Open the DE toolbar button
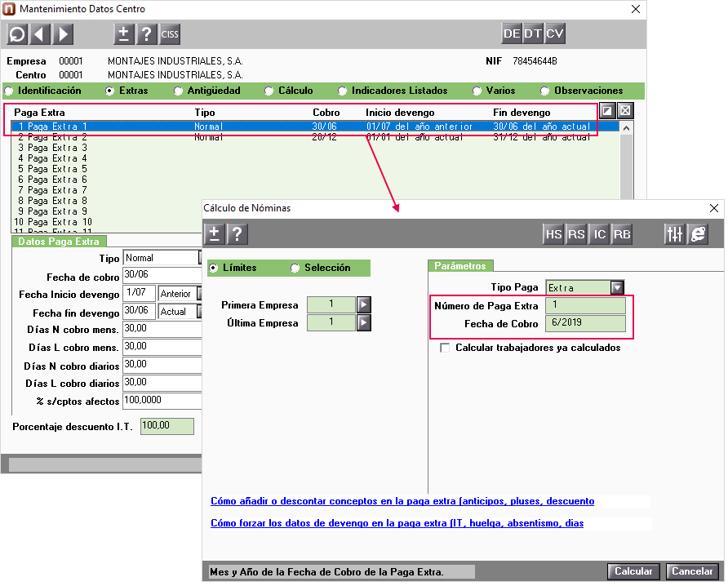 pyautogui.click(x=512, y=33)
